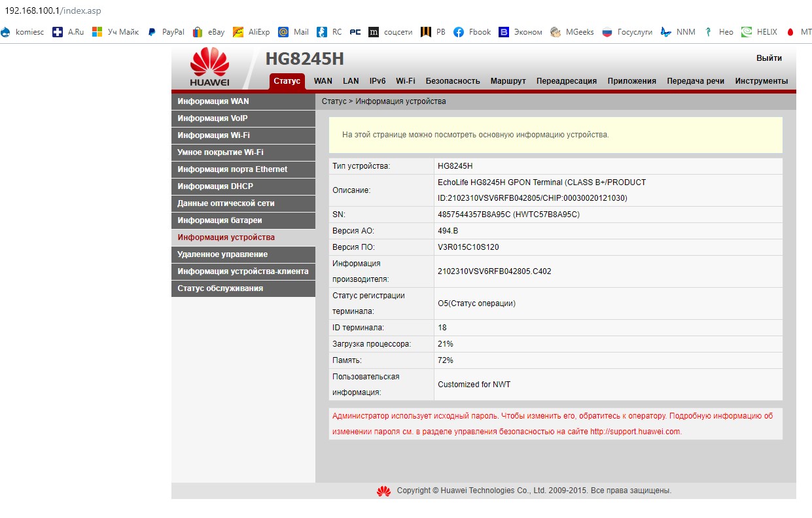
Task: Open Информация батареи page
Action: coord(243,220)
